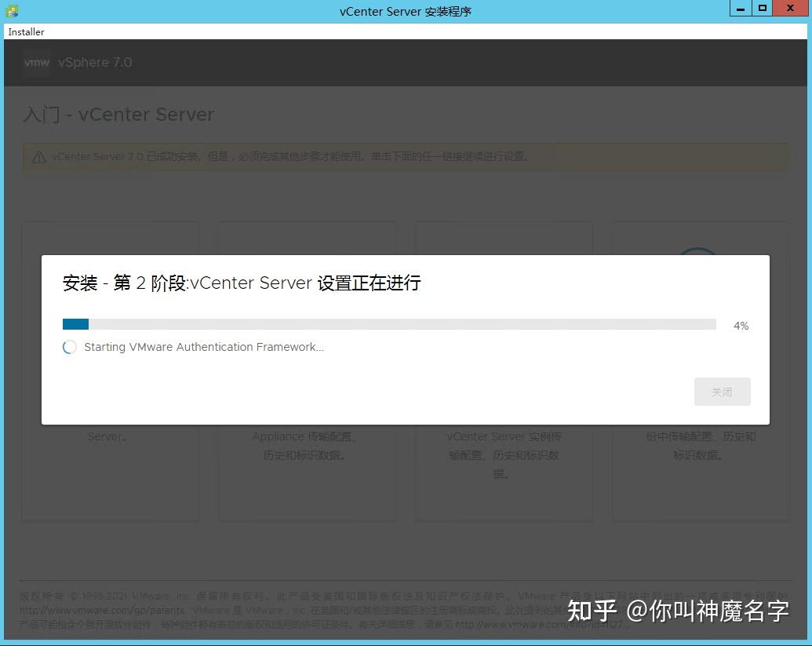
Task: Click the warning triangle in the yellow banner
Action: (38, 156)
